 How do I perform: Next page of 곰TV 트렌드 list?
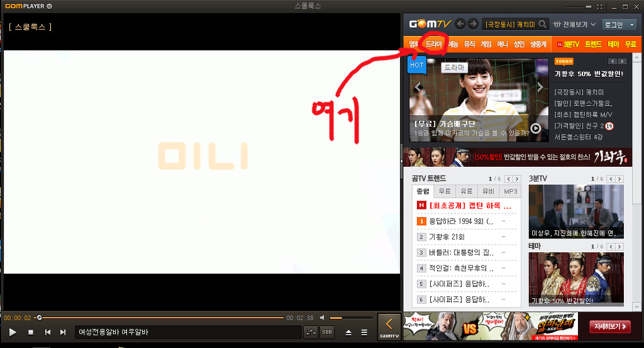pos(517,179)
